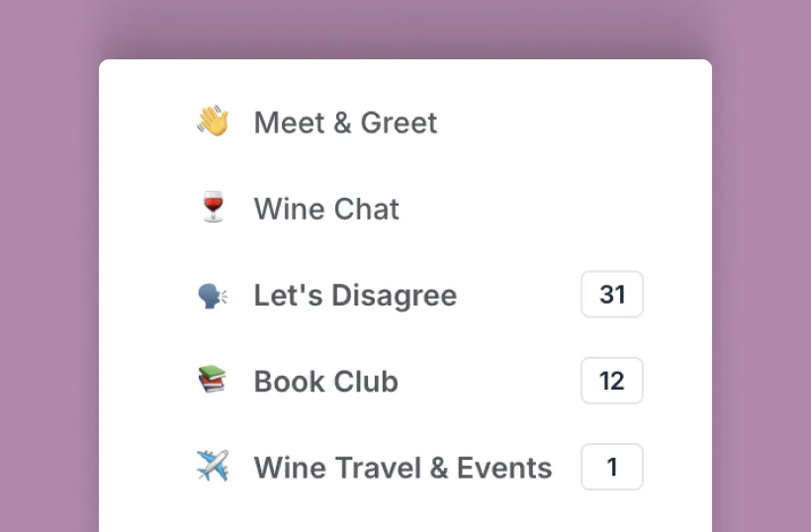View the Let's Disagree label text

[x=355, y=295]
